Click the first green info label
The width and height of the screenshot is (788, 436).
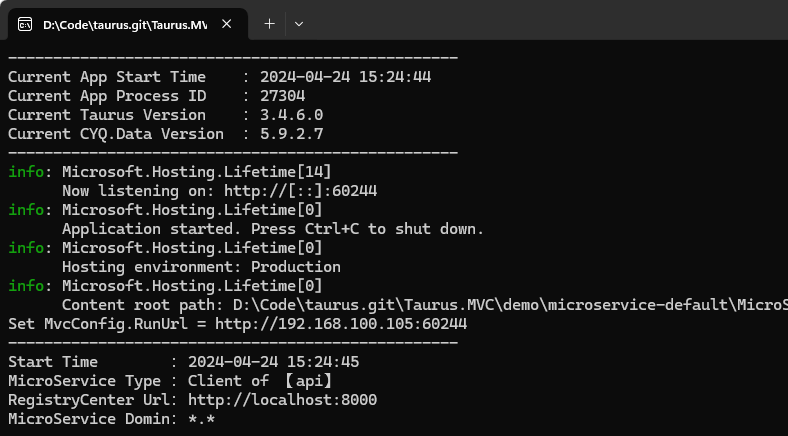[26, 172]
